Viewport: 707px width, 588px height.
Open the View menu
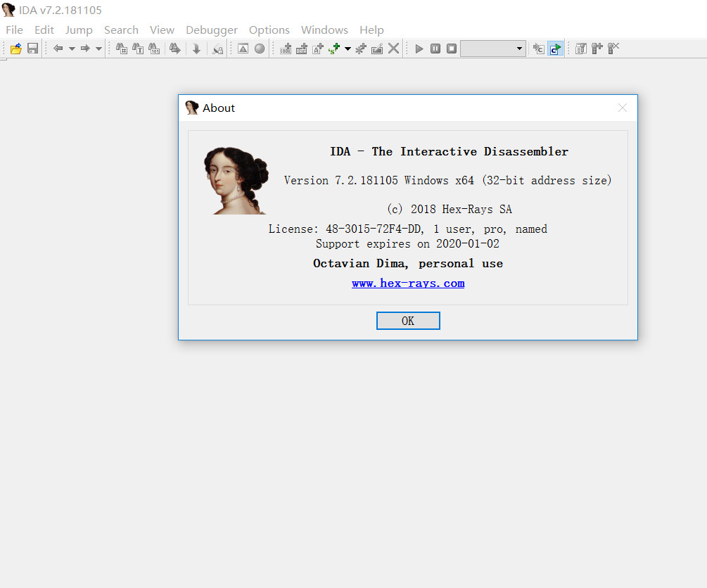coord(162,30)
